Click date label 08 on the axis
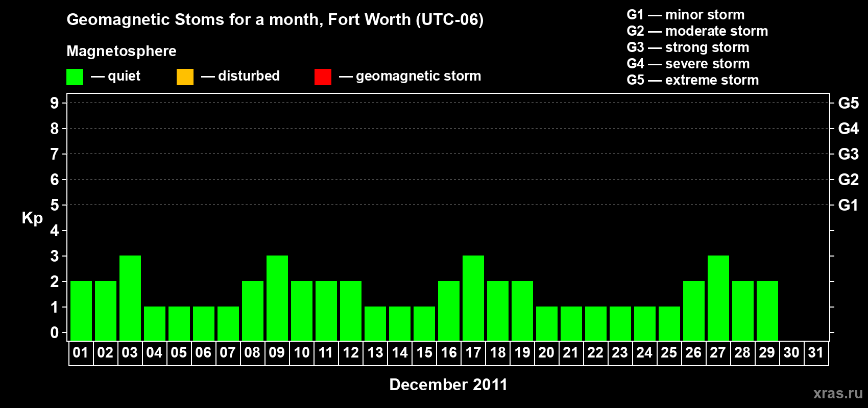The height and width of the screenshot is (408, 868). pos(252,352)
